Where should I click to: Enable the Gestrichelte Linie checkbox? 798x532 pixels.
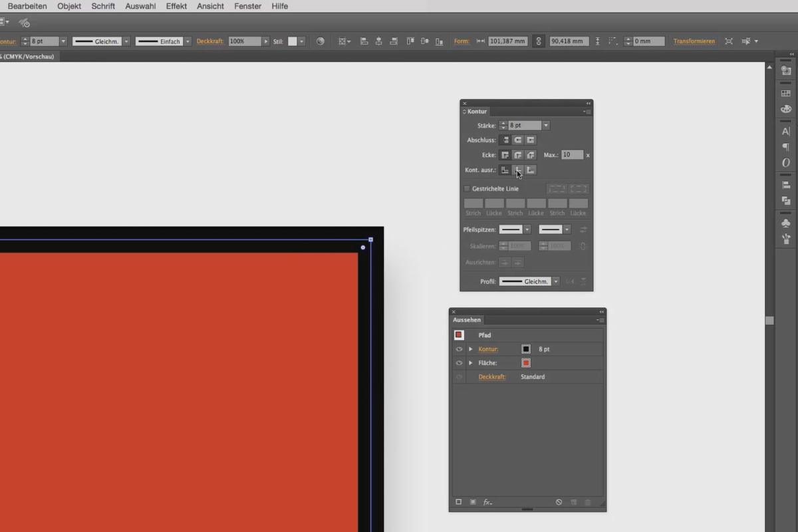(467, 189)
